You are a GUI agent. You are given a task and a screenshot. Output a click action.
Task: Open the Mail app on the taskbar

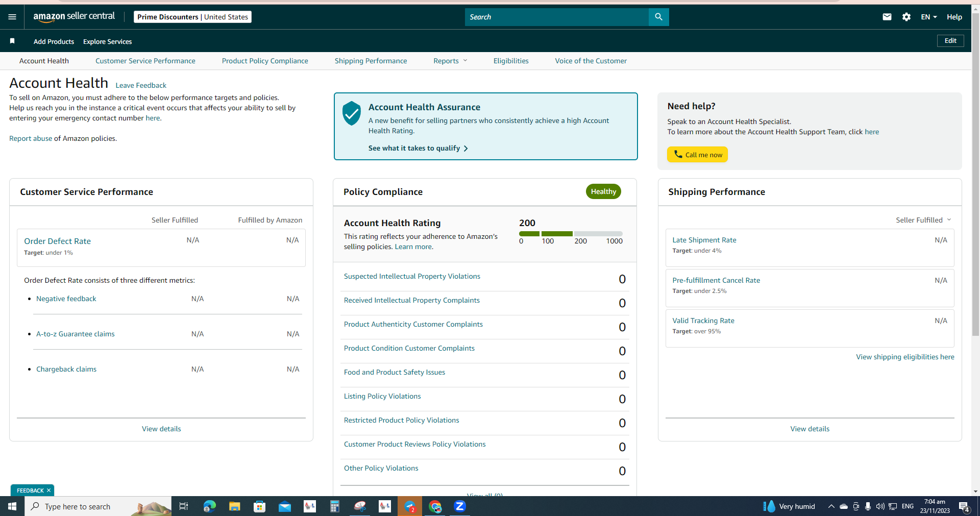284,506
